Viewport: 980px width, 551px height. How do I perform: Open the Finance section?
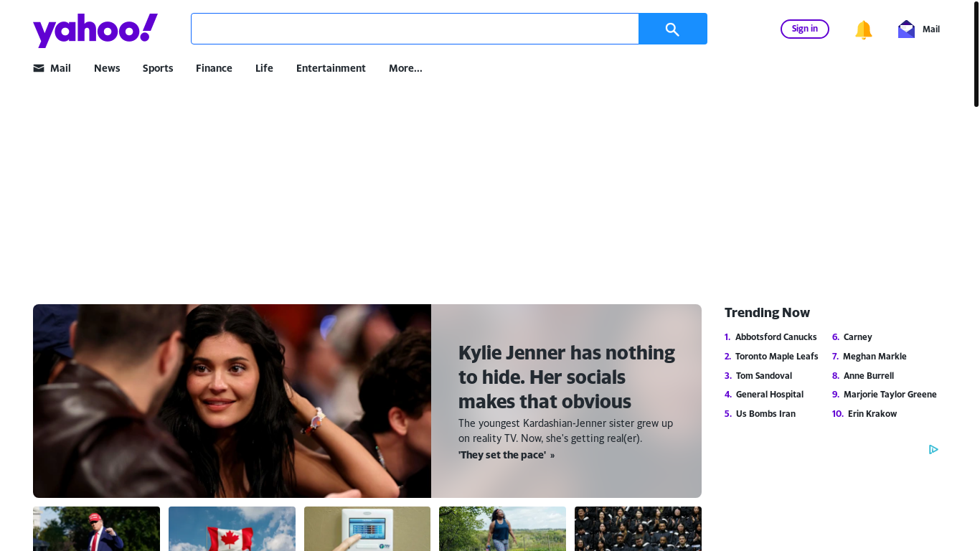click(214, 68)
